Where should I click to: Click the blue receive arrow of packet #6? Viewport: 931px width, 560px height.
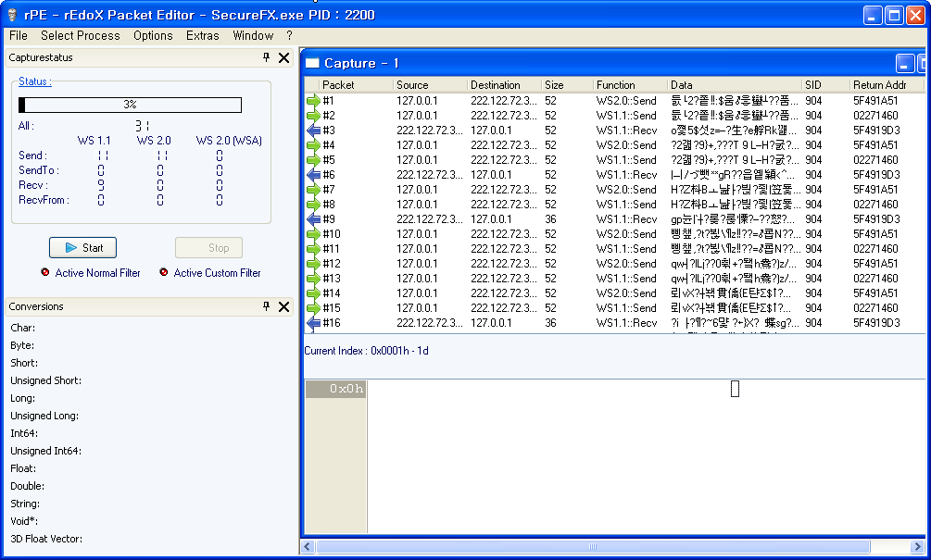pyautogui.click(x=313, y=175)
